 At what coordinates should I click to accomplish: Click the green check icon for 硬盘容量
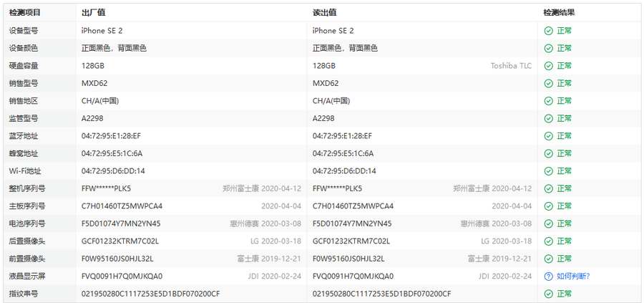[x=548, y=66]
